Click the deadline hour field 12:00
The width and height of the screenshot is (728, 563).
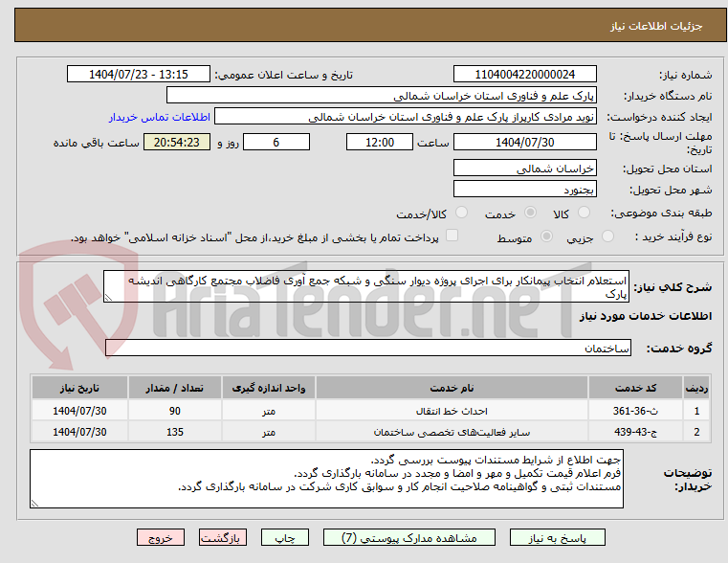click(x=380, y=142)
